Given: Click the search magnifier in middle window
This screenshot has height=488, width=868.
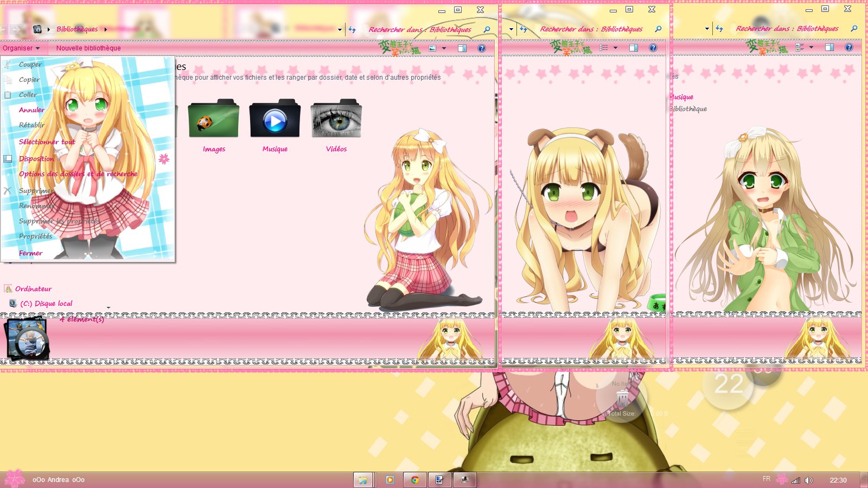Looking at the screenshot, I should point(659,29).
